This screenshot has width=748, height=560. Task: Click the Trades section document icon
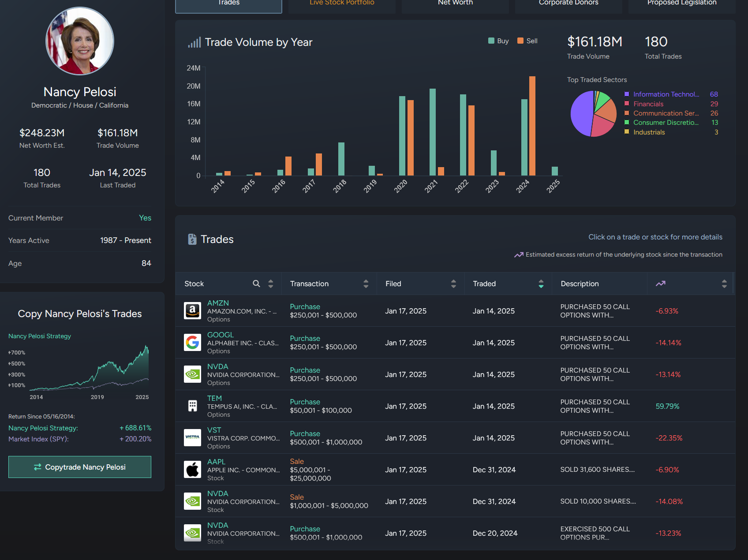coord(192,239)
